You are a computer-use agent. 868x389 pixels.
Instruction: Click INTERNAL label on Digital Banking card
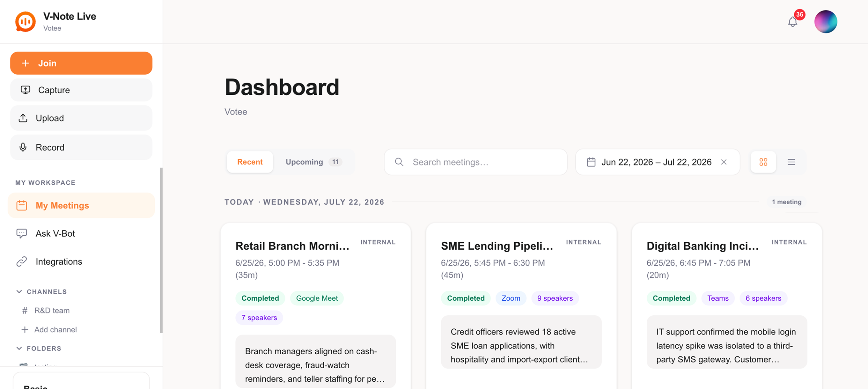pos(789,242)
